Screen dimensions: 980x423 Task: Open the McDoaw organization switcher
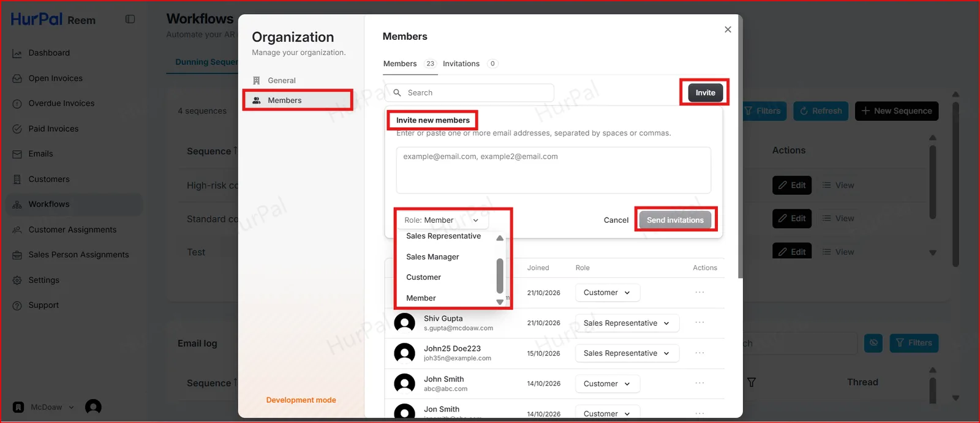click(x=43, y=407)
